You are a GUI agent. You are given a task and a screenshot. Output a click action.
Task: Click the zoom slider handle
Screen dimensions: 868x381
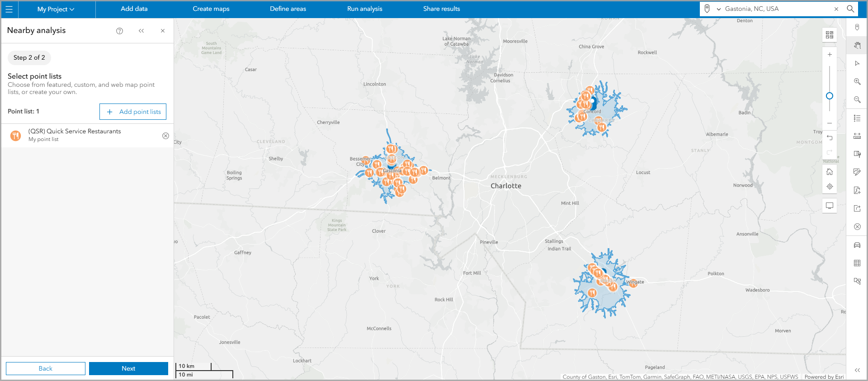pos(830,96)
